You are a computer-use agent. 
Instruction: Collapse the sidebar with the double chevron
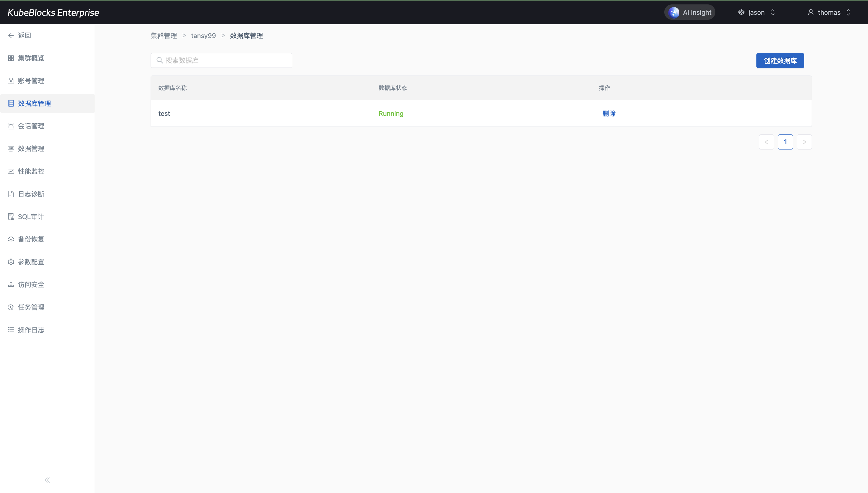coord(47,480)
